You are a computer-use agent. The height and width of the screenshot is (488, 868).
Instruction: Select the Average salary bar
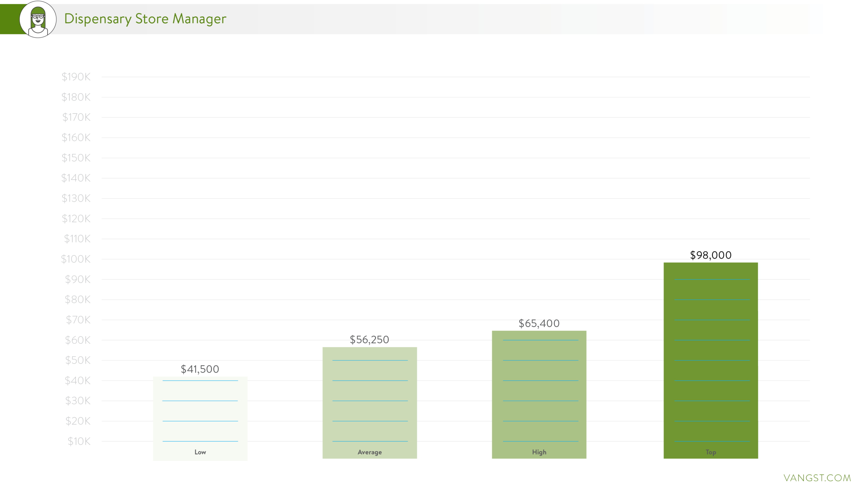click(370, 401)
